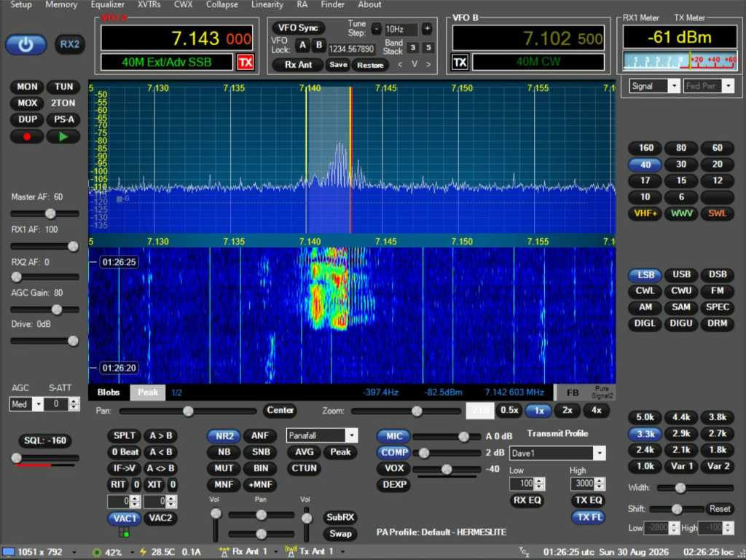Lock VFO A with the A button

[302, 46]
